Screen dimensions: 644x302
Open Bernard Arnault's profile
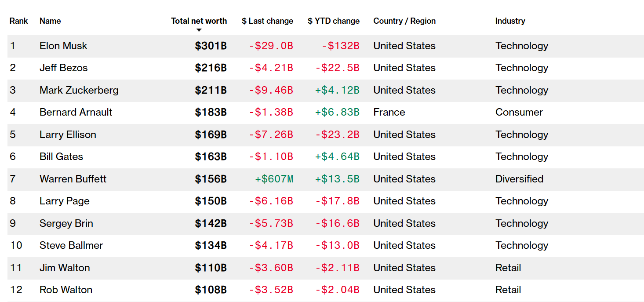(76, 112)
